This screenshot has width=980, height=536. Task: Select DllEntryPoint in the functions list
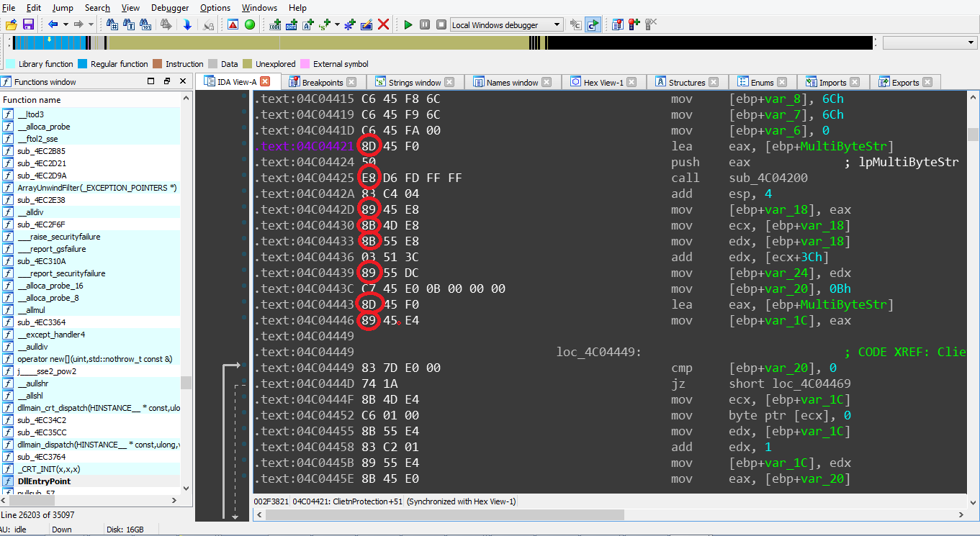click(44, 481)
